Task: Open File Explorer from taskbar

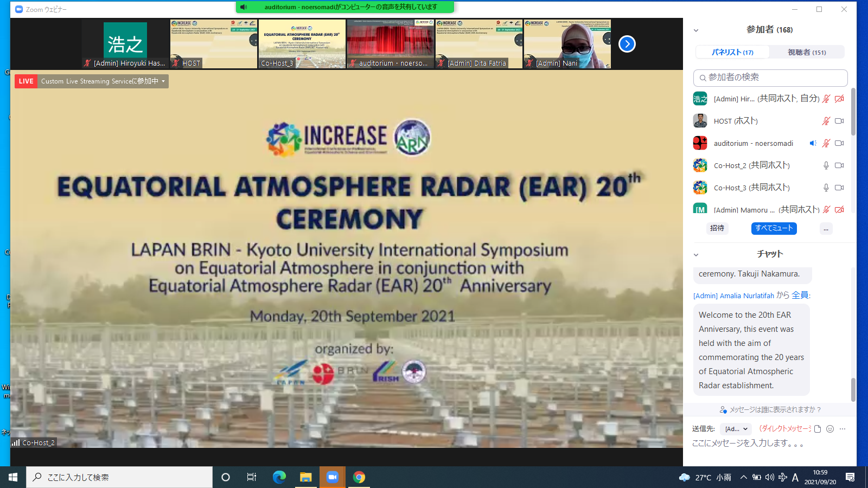Action: (306, 477)
